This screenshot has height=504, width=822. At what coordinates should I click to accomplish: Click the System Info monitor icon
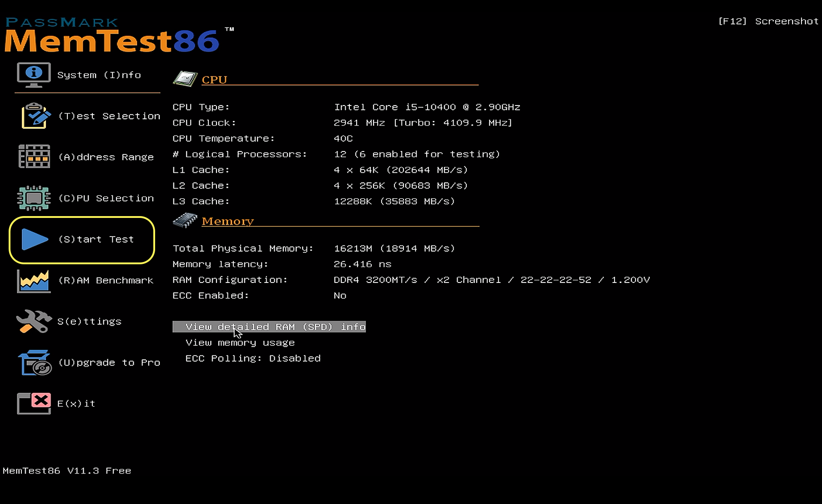point(33,75)
